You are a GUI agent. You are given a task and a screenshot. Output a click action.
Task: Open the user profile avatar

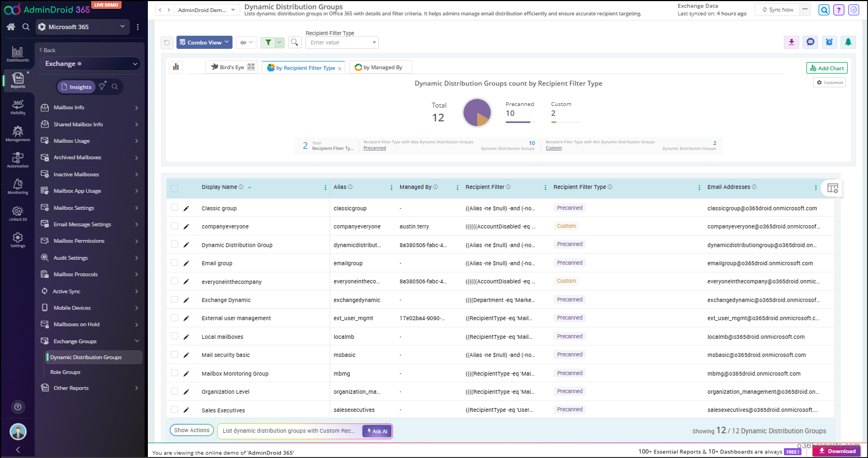pyautogui.click(x=18, y=432)
